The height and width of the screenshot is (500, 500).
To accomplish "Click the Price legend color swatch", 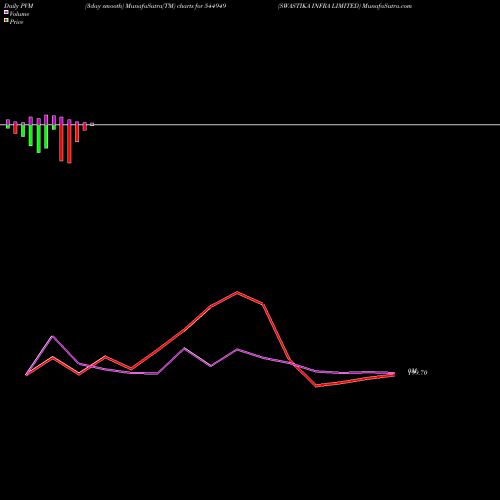I will pos(6,20).
